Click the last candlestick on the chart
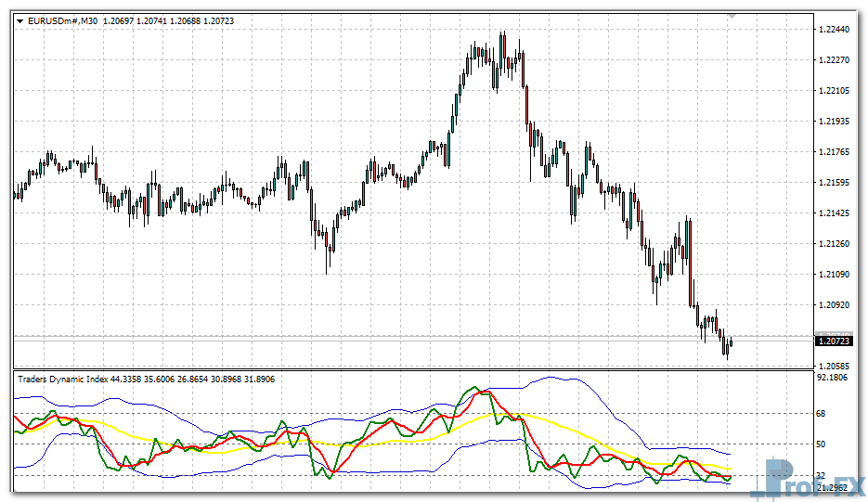 coord(732,342)
